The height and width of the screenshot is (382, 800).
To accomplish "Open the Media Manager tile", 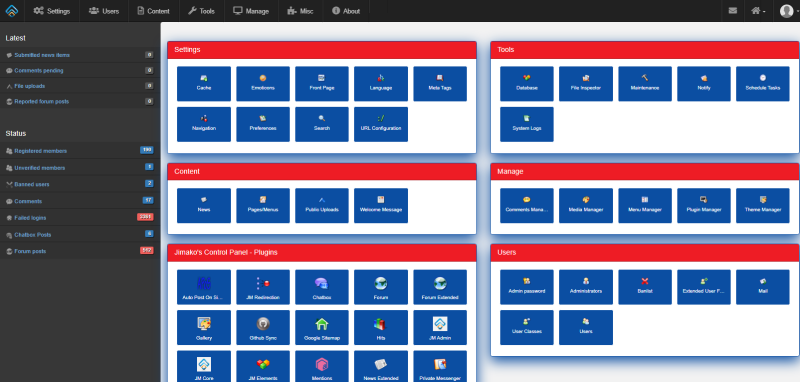I will tap(586, 206).
